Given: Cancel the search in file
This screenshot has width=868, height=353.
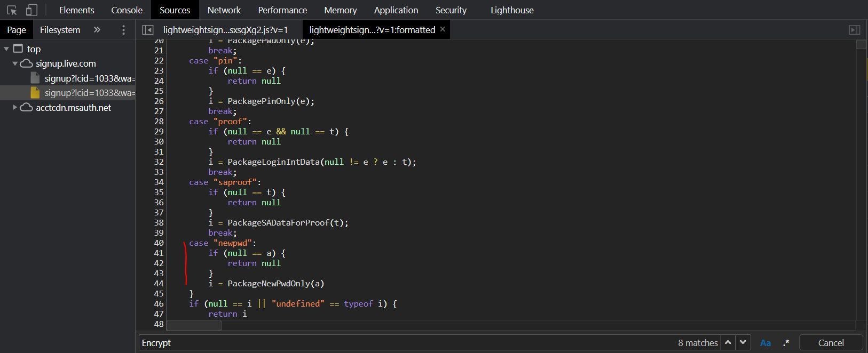Looking at the screenshot, I should coord(831,343).
